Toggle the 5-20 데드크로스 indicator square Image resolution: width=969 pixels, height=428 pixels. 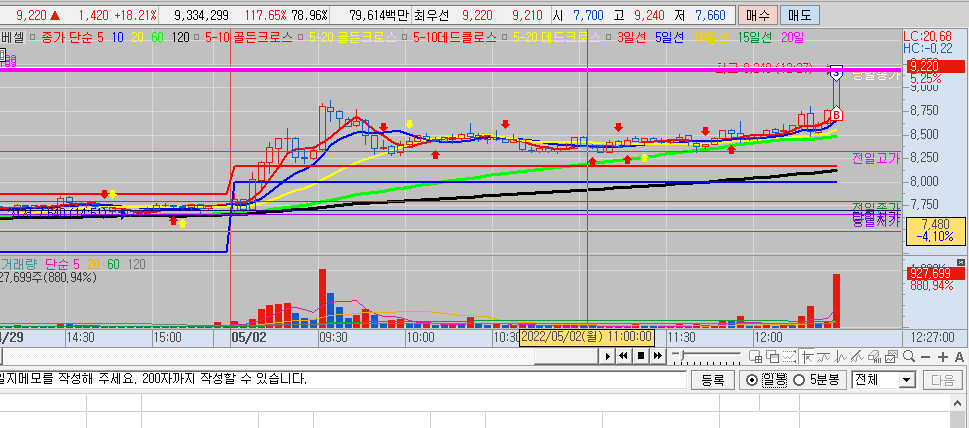[x=504, y=37]
